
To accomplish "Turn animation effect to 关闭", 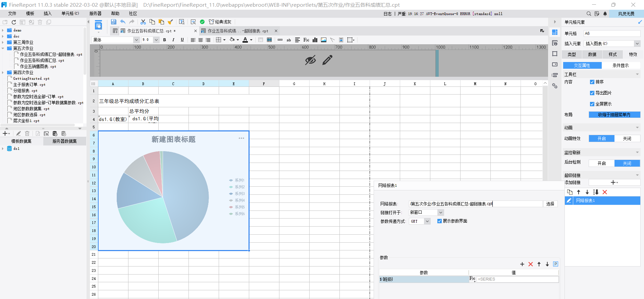I will pyautogui.click(x=627, y=138).
